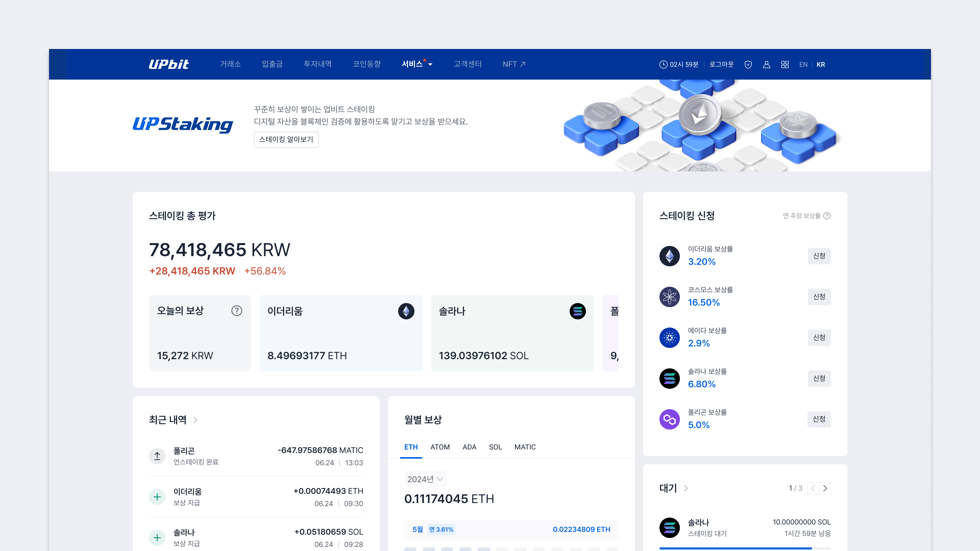The height and width of the screenshot is (551, 980).
Task: Open the session timer clock icon
Action: tap(663, 65)
